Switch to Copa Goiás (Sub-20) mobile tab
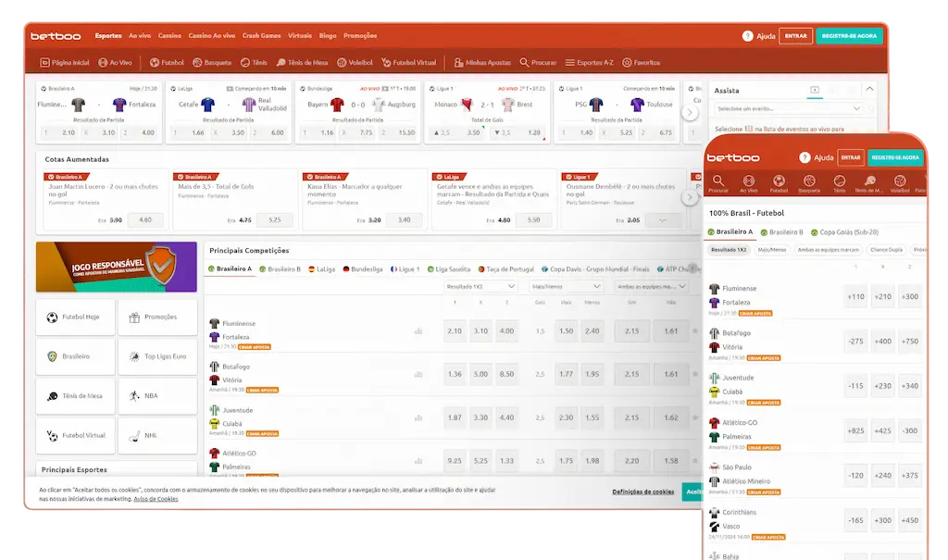The height and width of the screenshot is (560, 948). coord(845,232)
